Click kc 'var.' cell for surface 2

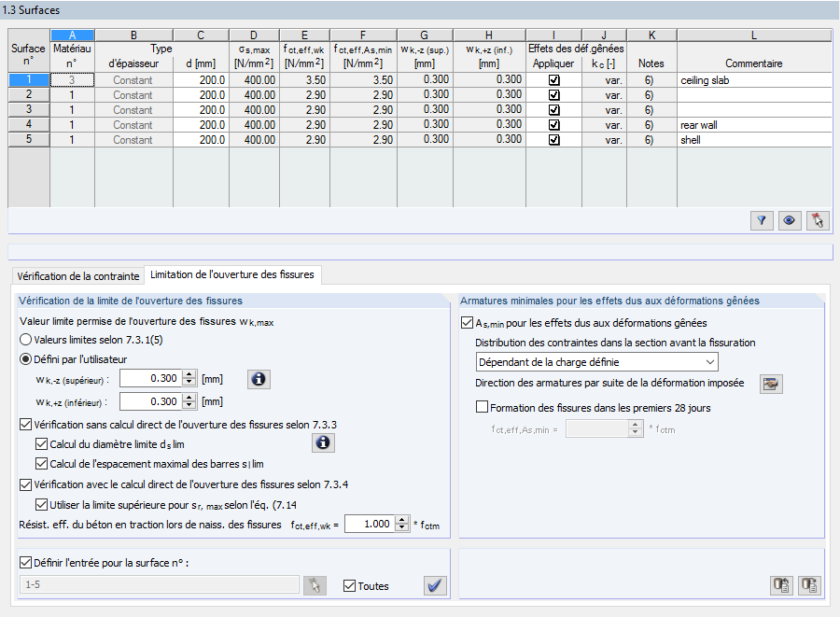tap(604, 95)
